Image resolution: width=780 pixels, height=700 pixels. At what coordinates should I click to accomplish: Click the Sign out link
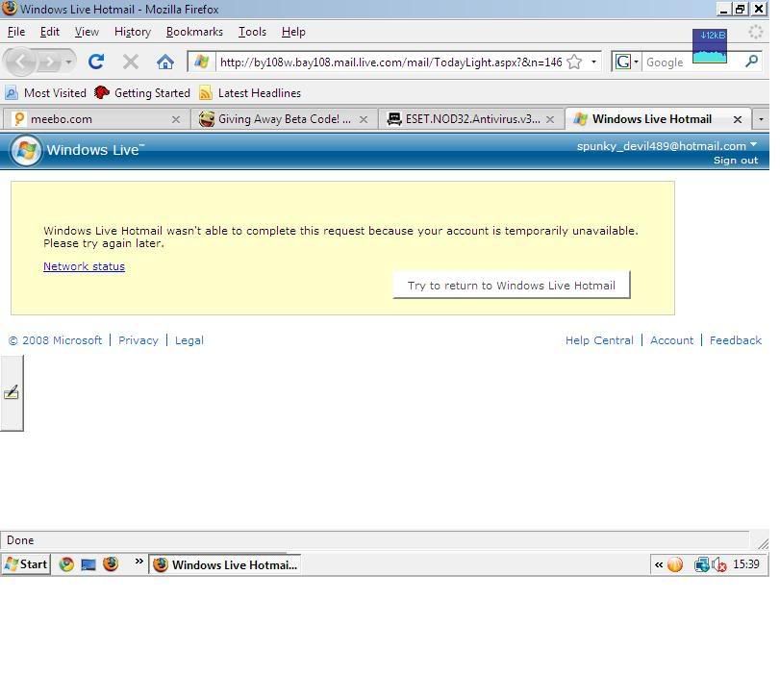click(735, 161)
